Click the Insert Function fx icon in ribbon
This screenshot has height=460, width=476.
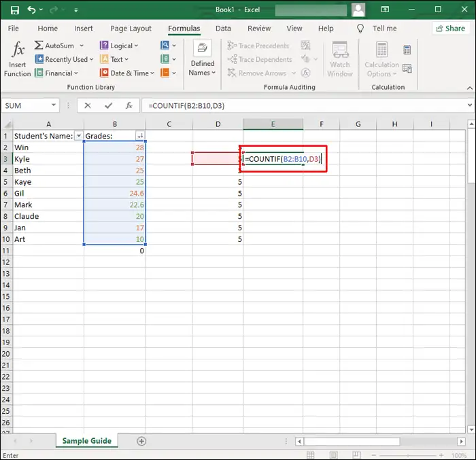pos(18,49)
